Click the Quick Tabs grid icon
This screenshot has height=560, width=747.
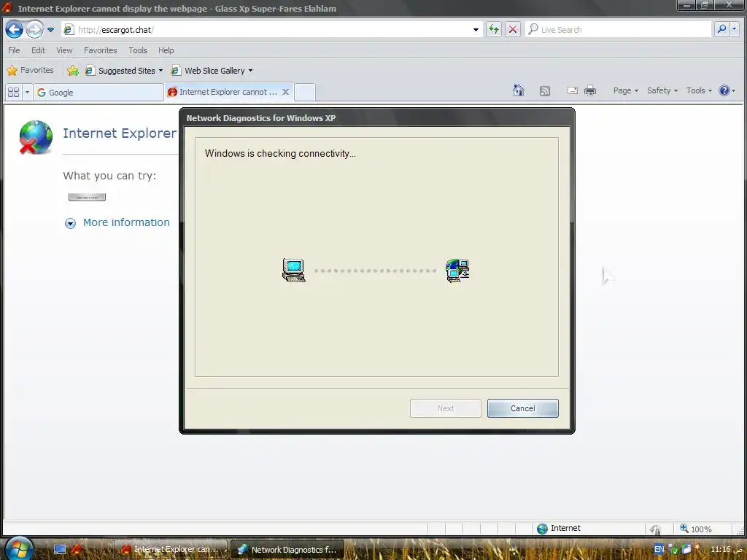point(13,92)
